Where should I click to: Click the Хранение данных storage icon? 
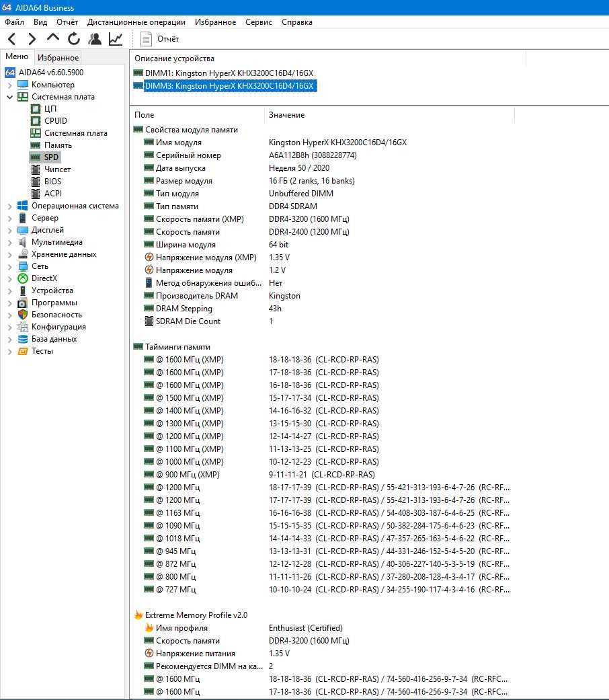pos(23,254)
